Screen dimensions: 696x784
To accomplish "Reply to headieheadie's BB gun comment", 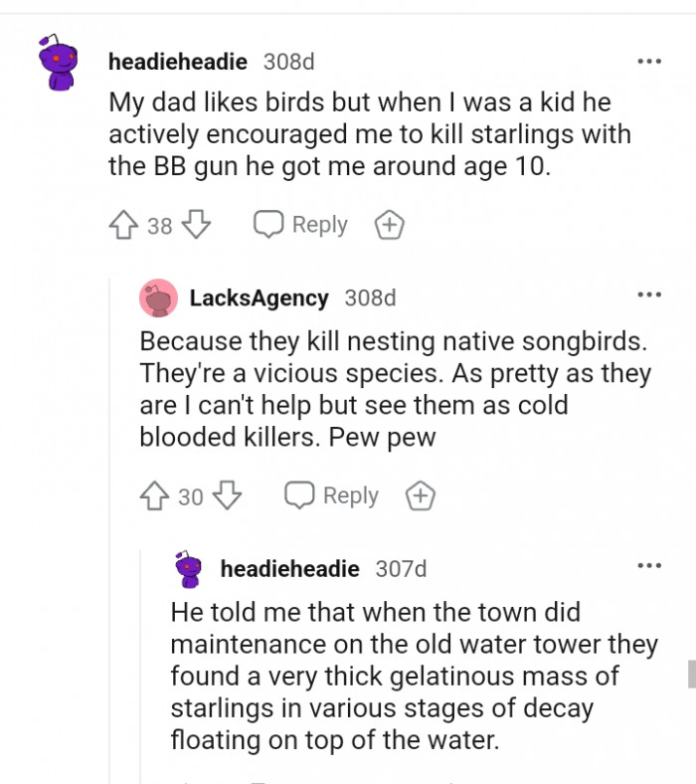I will (301, 226).
